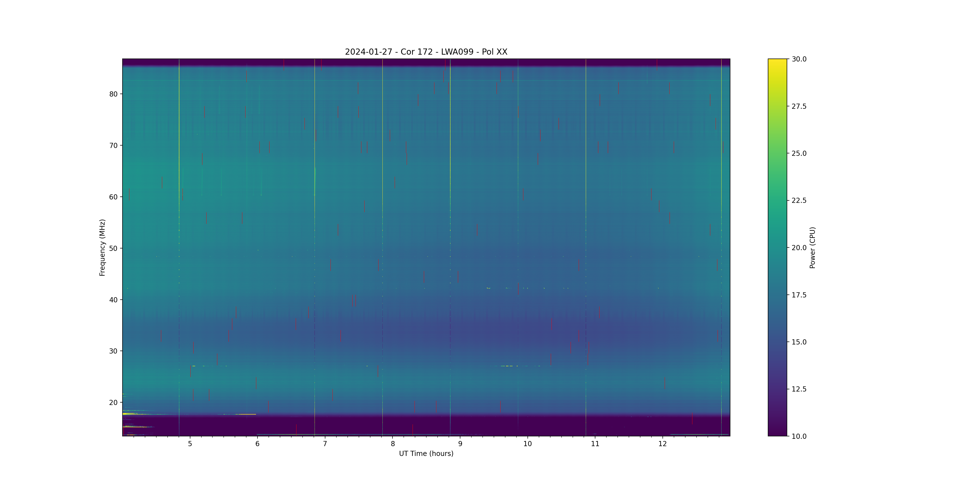The image size is (980, 490).
Task: Click x-axis tick label 8
Action: tap(392, 444)
